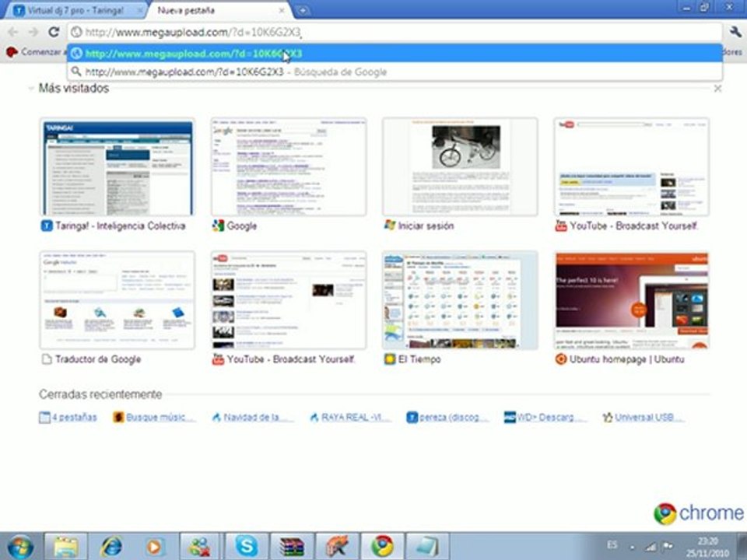Click the Iniciar sesión title link

click(x=426, y=226)
